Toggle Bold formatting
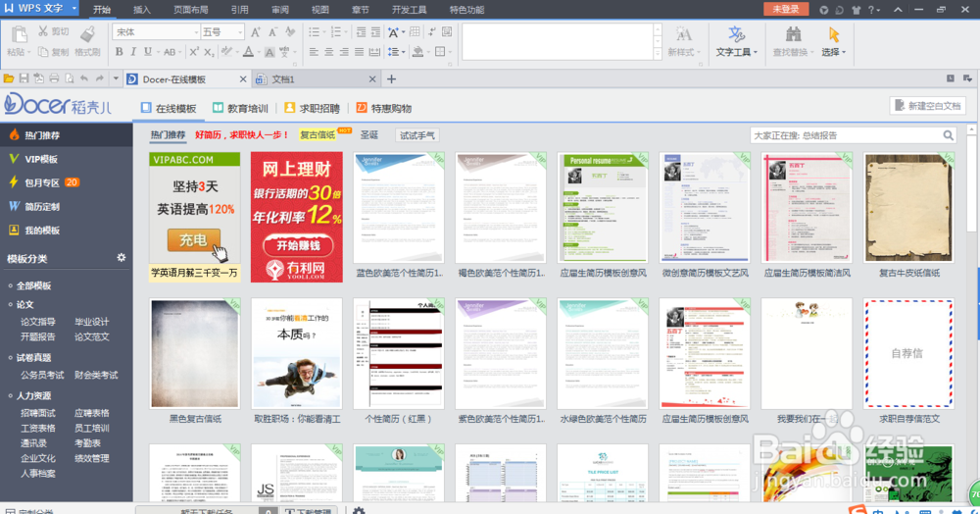Screen dimensions: 980x514 click(x=119, y=52)
